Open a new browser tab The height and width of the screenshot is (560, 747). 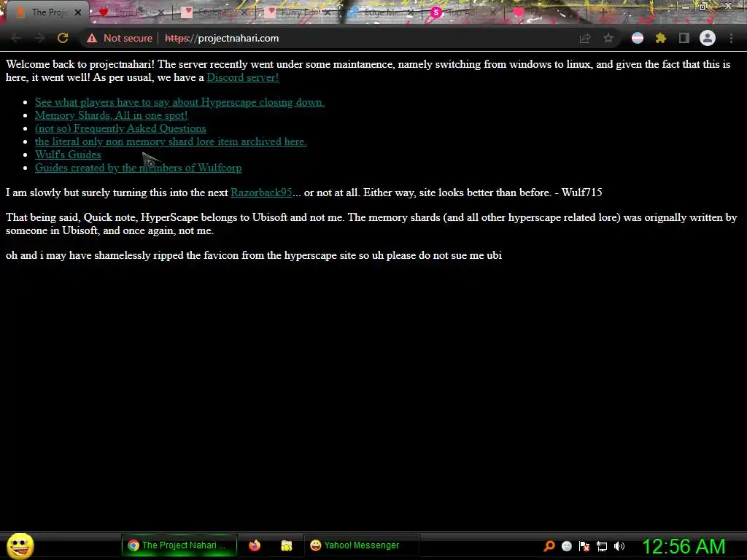(x=602, y=12)
